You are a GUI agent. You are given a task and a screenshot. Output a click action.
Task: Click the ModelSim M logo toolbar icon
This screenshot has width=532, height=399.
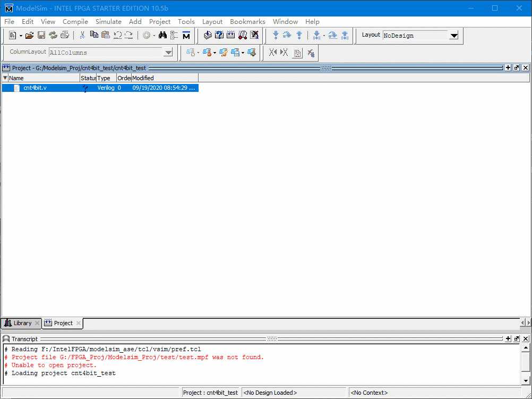point(186,35)
